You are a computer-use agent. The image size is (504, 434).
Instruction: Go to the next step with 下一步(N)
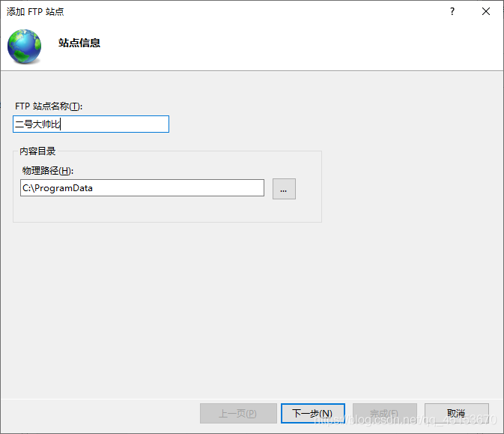coord(313,414)
